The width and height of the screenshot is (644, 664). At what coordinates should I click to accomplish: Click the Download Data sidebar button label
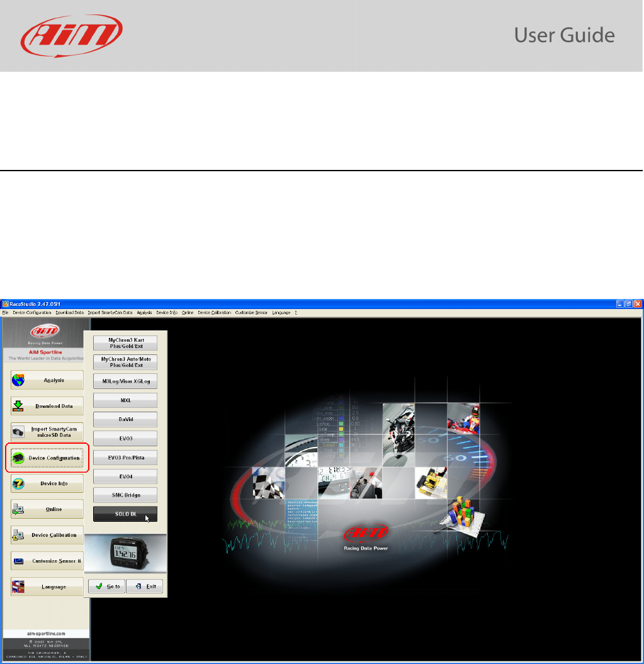(54, 406)
